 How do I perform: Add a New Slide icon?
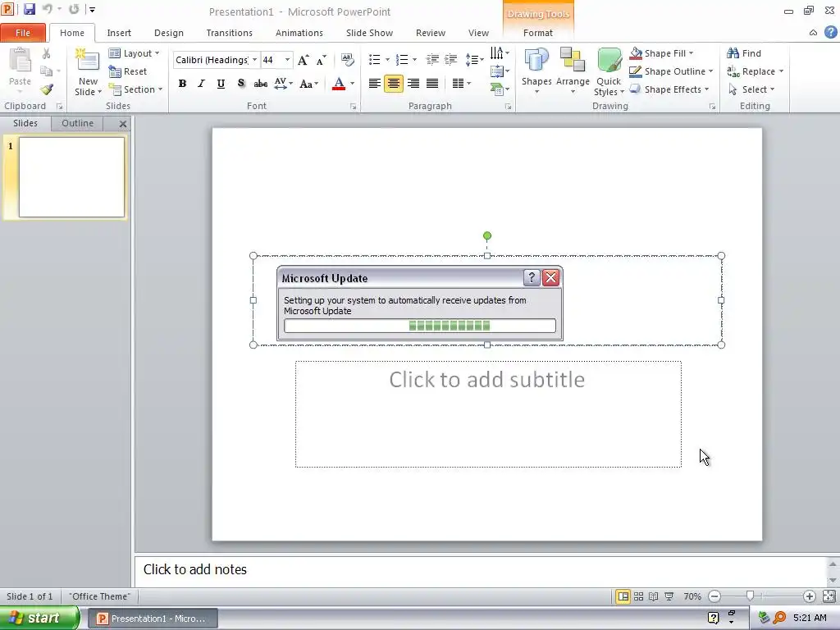(x=87, y=60)
